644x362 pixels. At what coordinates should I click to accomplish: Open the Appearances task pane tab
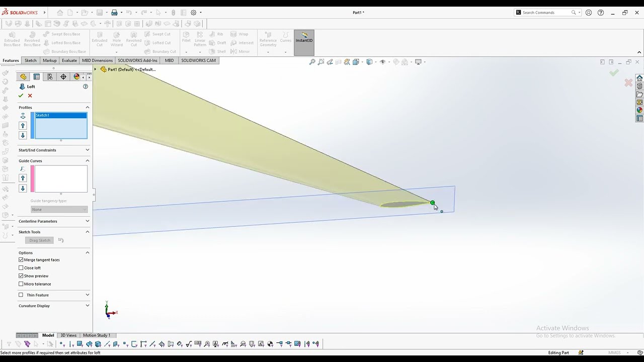[639, 110]
